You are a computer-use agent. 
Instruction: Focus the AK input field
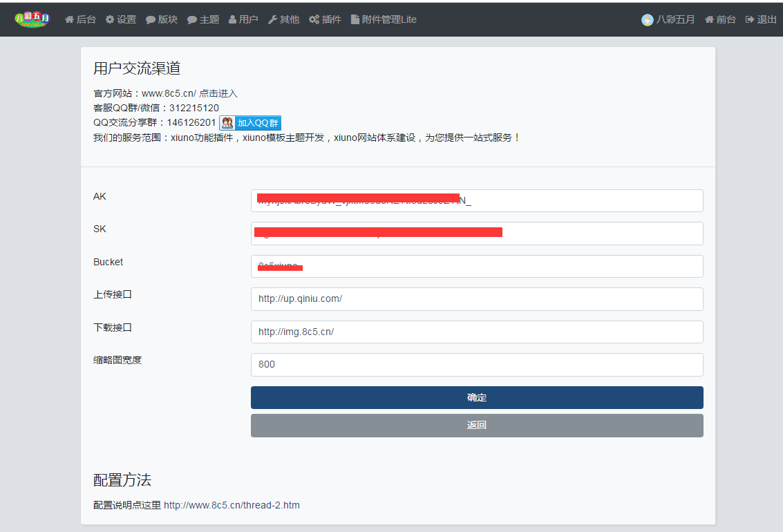[477, 201]
